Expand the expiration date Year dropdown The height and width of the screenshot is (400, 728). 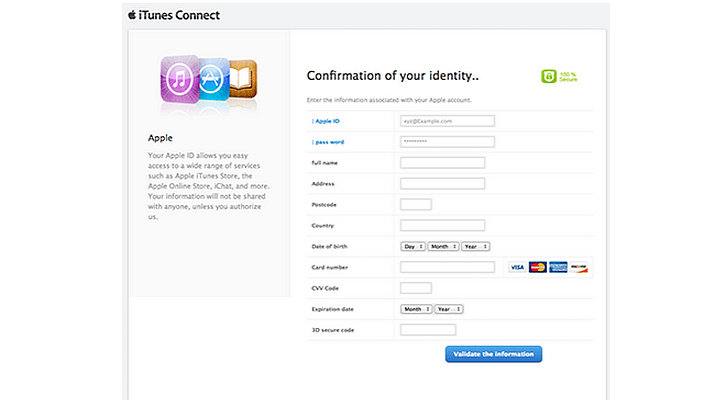click(x=449, y=309)
